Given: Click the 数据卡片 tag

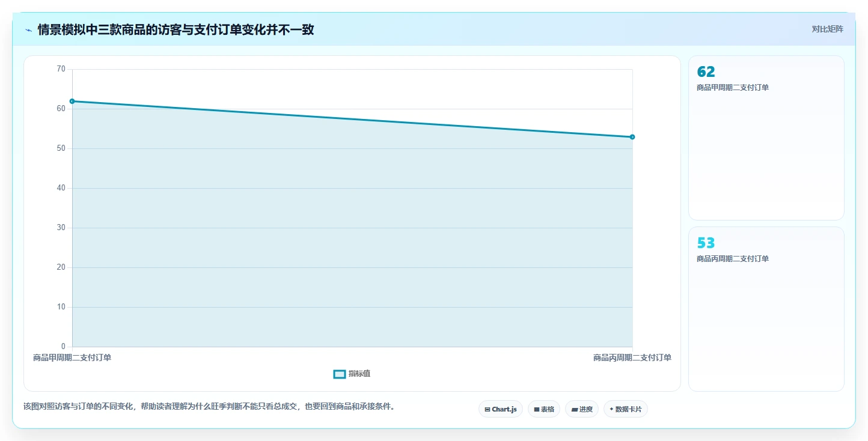Looking at the screenshot, I should 626,409.
